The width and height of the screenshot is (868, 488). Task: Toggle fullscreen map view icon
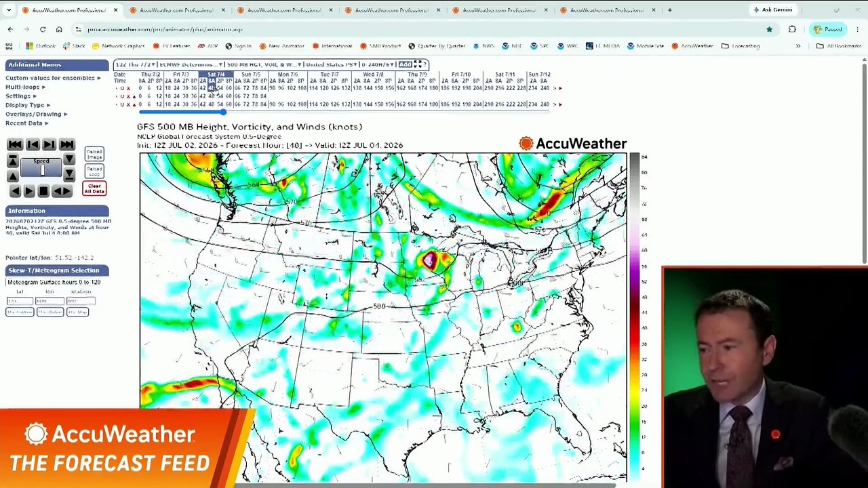pos(418,64)
